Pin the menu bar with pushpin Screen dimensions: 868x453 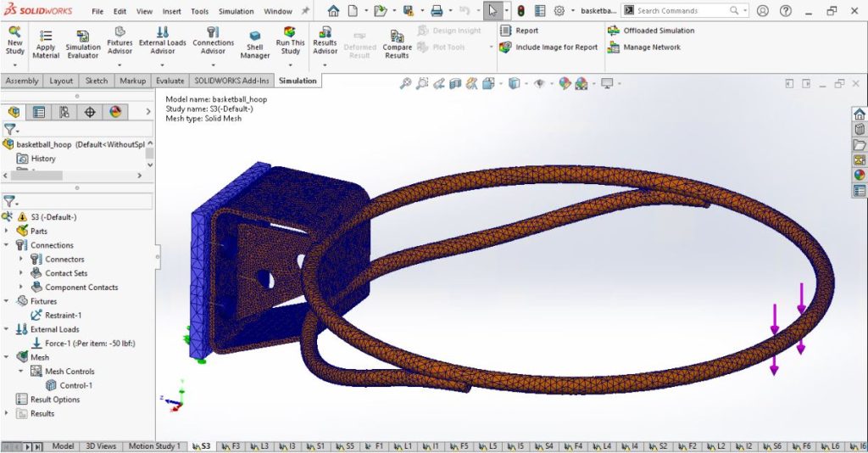[x=304, y=11]
